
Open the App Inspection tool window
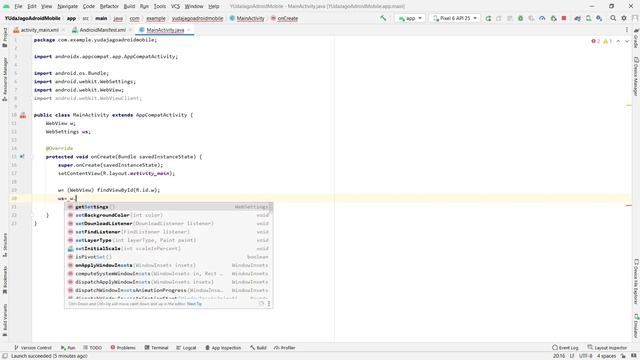point(223,348)
